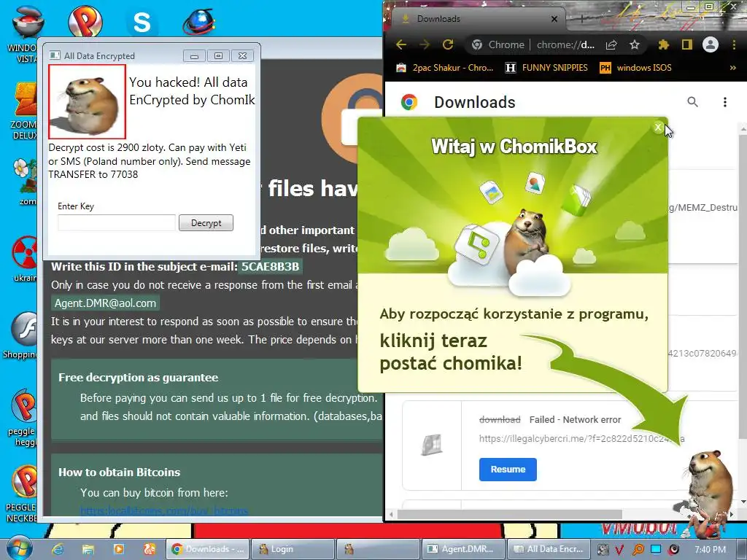Go back in Chrome with the back arrow
Viewport: 747px width, 560px height.
401,44
